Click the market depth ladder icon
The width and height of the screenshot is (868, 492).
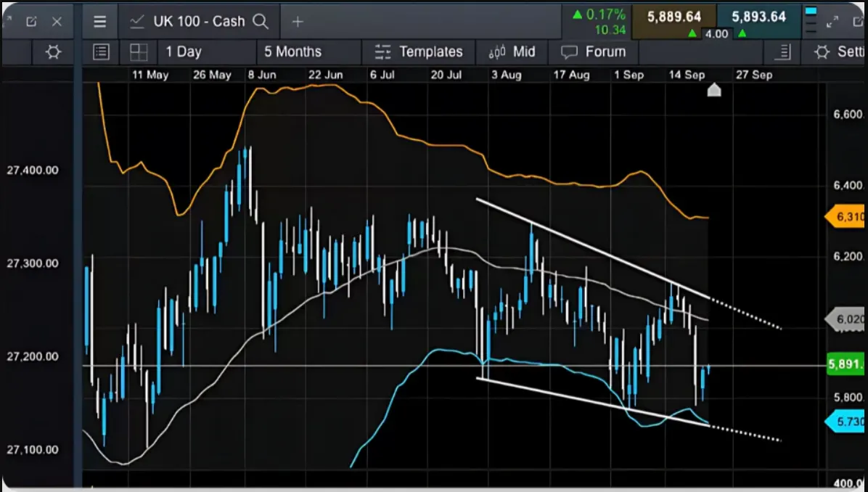point(811,20)
